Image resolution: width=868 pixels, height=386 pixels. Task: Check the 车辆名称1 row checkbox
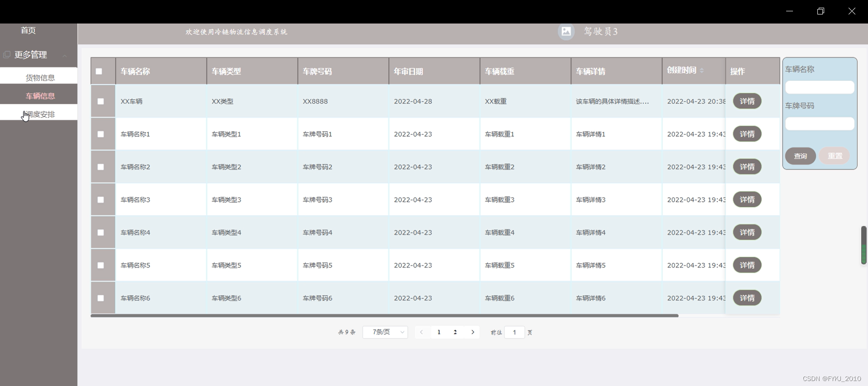[101, 134]
